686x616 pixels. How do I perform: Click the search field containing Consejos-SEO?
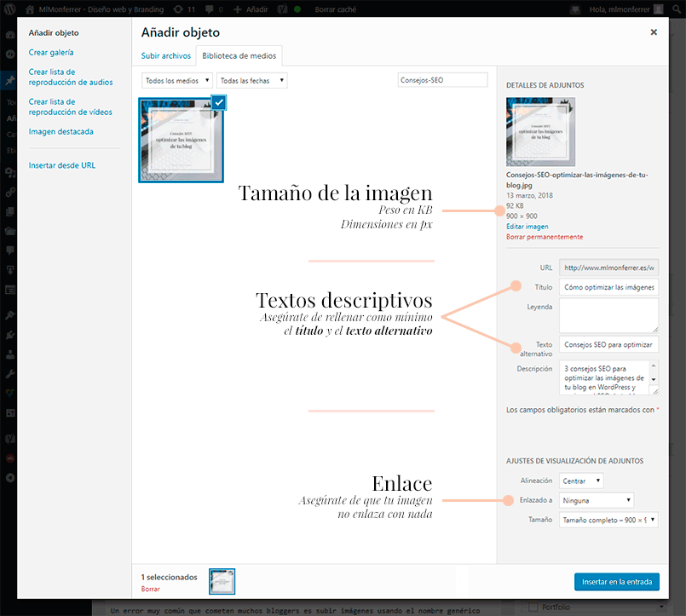(445, 78)
